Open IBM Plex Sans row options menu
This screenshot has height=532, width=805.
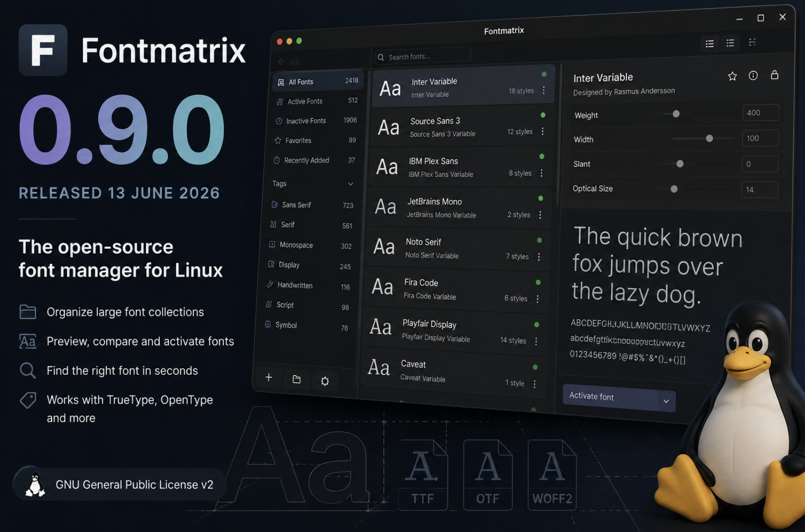pos(541,173)
